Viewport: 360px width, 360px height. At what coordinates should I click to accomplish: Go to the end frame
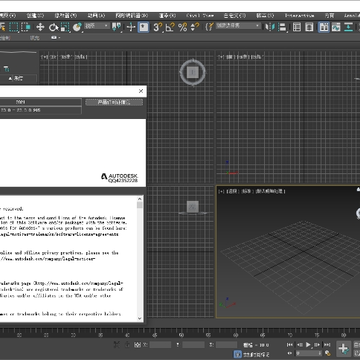tap(327, 344)
